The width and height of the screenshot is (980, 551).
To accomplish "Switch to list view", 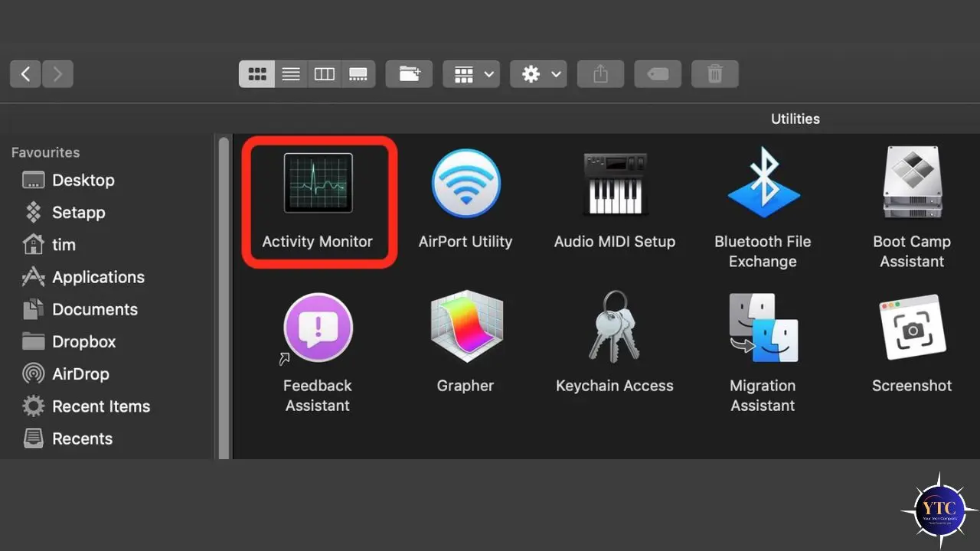I will (x=291, y=74).
